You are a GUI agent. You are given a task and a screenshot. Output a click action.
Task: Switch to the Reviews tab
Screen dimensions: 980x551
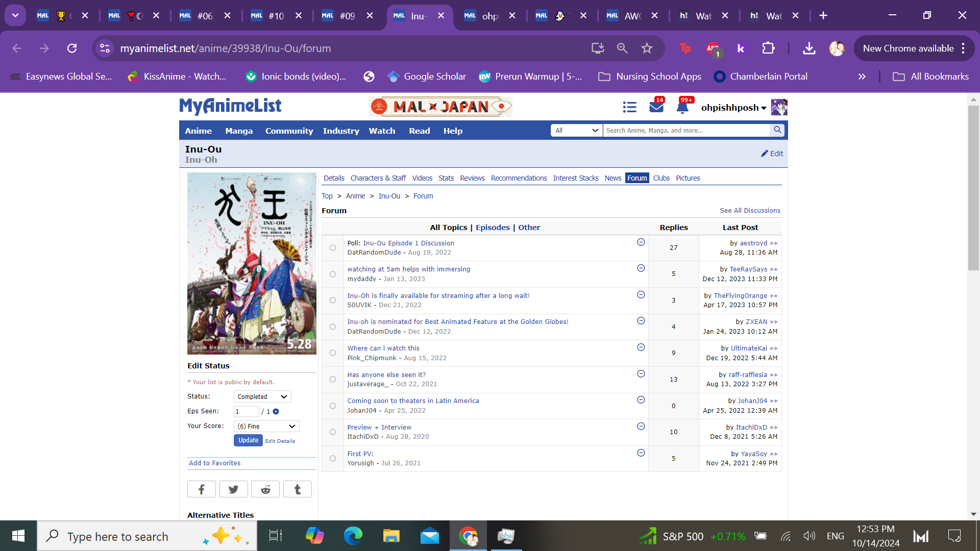coord(472,178)
